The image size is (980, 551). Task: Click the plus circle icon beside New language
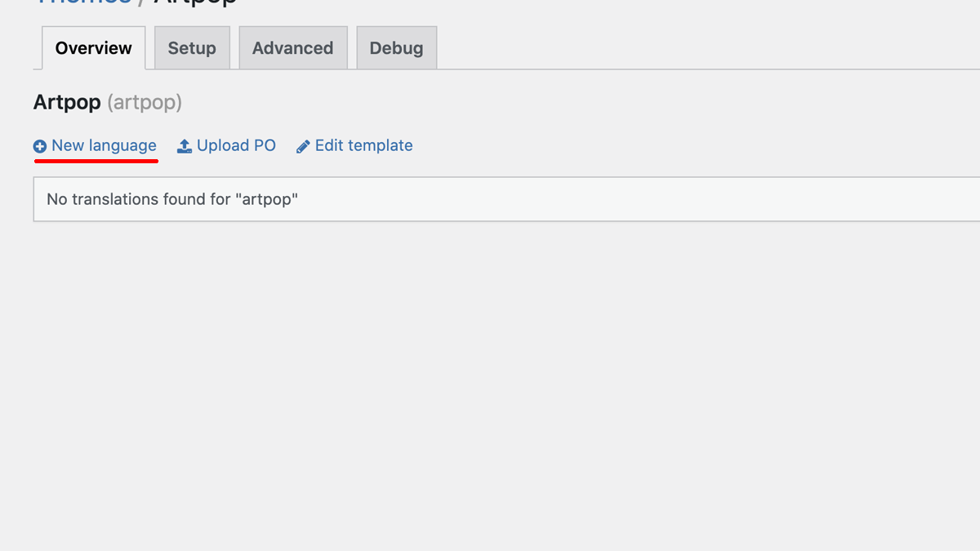pyautogui.click(x=40, y=147)
